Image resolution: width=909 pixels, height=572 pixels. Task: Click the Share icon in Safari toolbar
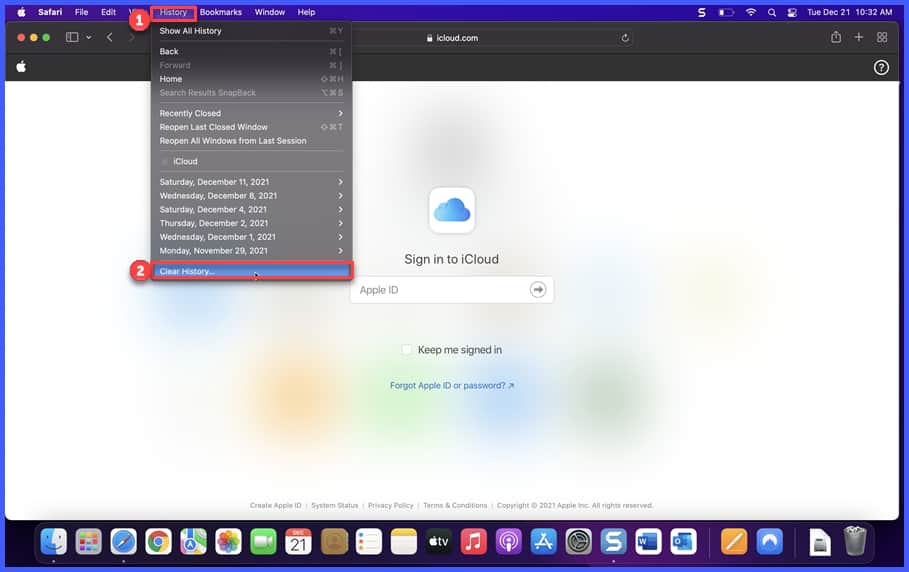(835, 37)
